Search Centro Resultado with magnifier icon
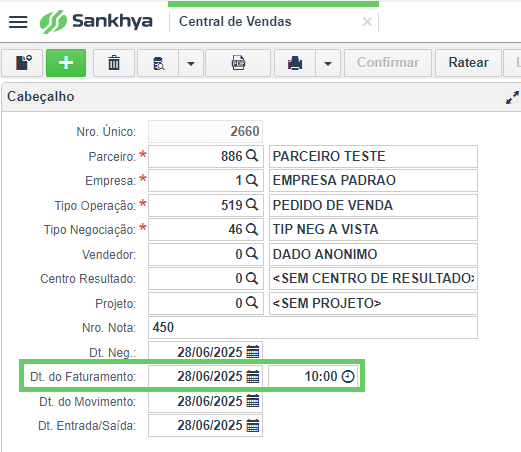 coord(252,278)
